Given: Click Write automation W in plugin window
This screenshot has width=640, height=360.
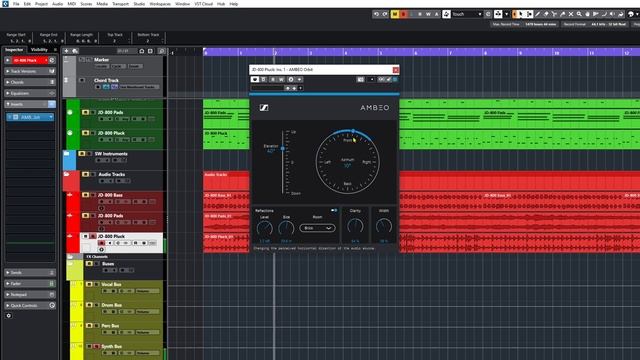Looking at the screenshot, I should point(281,80).
